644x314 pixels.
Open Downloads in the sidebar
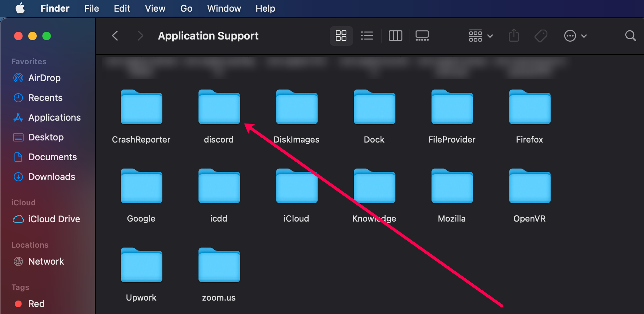tap(44, 177)
